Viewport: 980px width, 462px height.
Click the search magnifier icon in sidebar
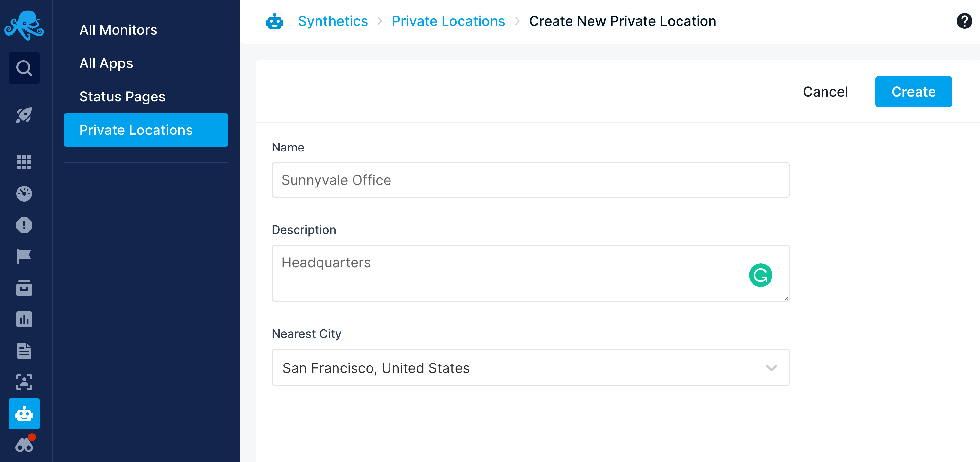tap(24, 68)
